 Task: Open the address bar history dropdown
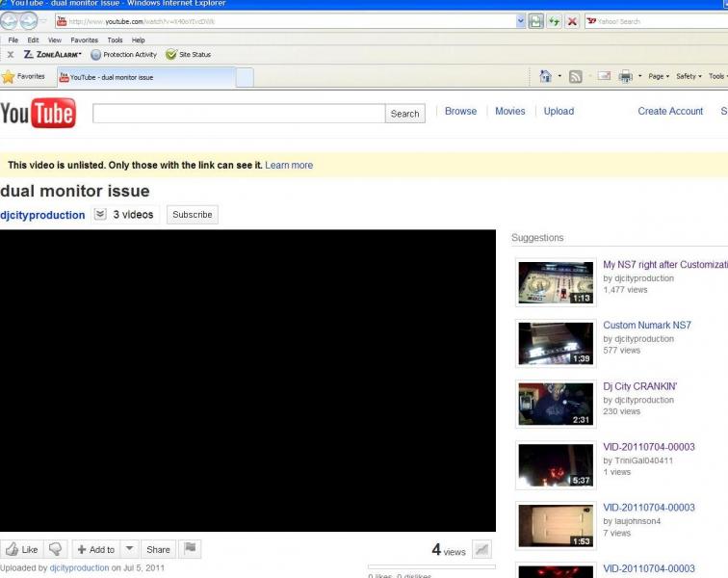(x=520, y=21)
